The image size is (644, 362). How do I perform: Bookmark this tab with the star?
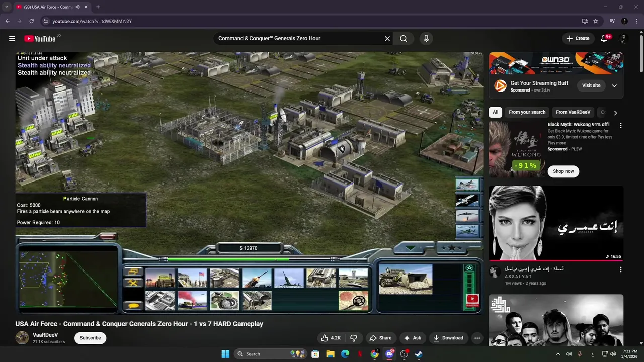(x=596, y=21)
